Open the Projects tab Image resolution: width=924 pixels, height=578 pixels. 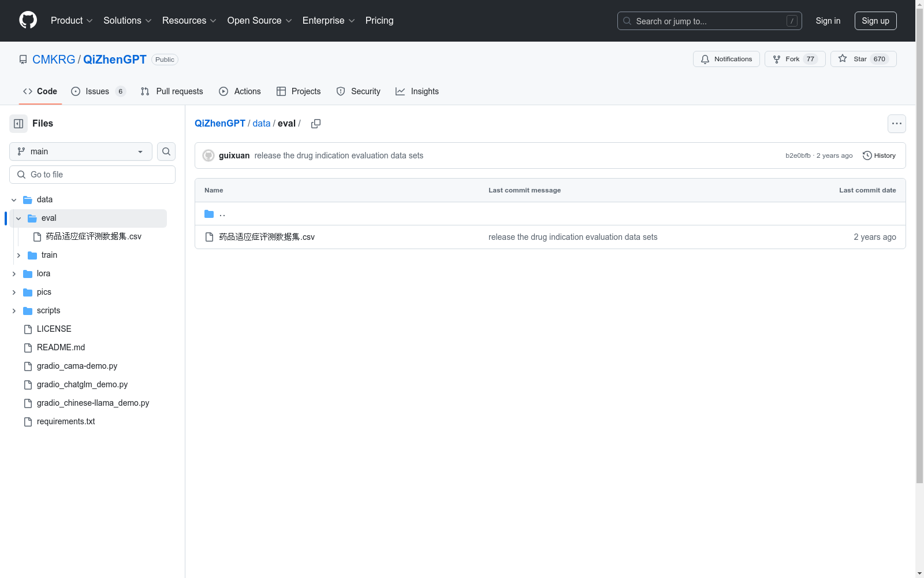[x=299, y=91]
